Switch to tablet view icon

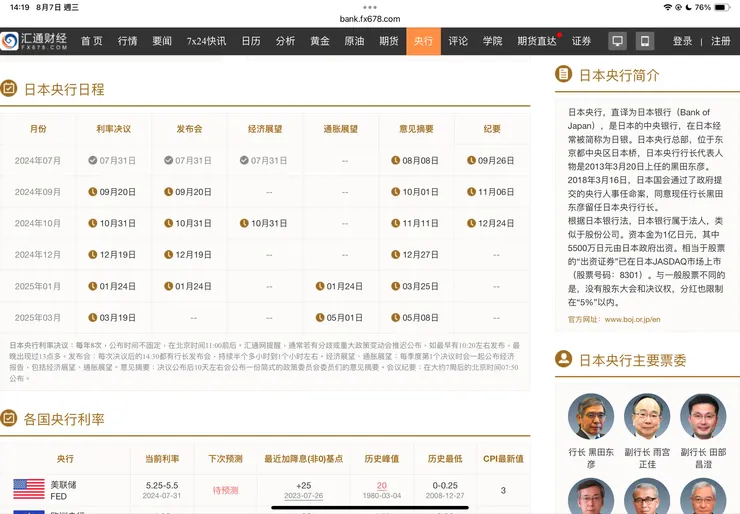click(645, 41)
